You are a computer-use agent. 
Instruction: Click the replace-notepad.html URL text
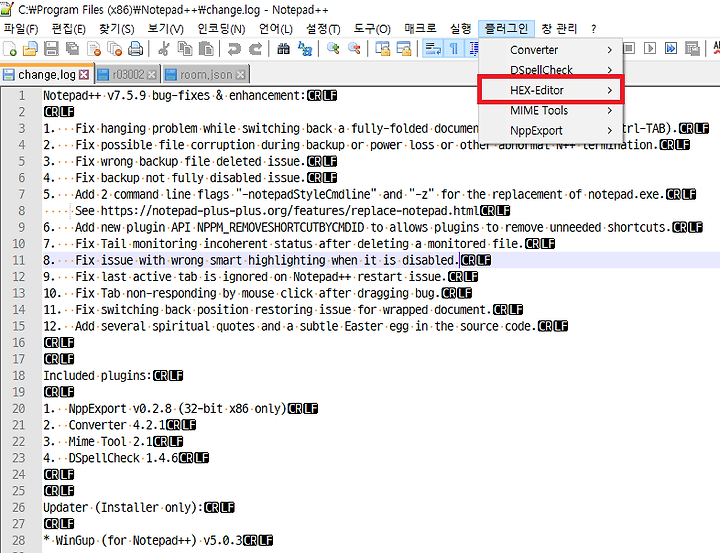pos(290,211)
